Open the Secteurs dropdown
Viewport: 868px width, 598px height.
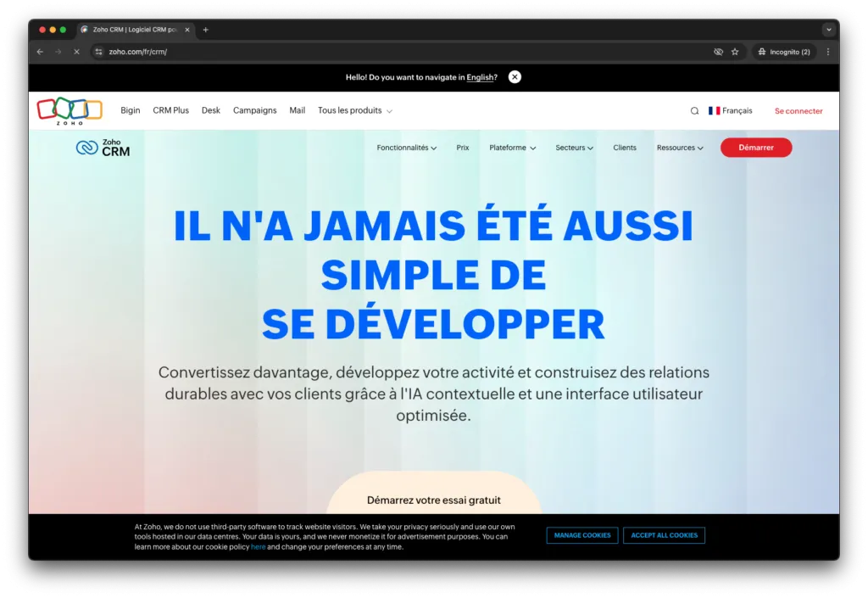pos(574,147)
